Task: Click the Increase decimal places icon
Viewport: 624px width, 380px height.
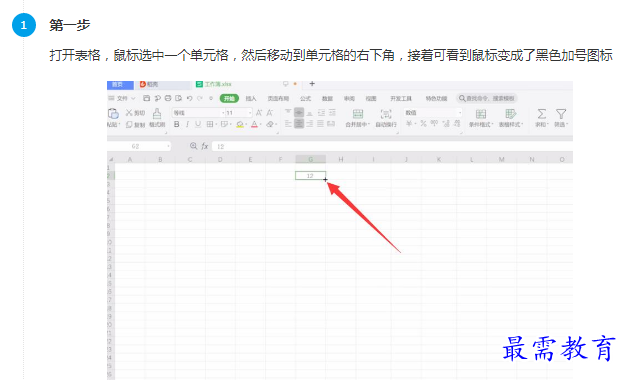Action: pyautogui.click(x=446, y=124)
